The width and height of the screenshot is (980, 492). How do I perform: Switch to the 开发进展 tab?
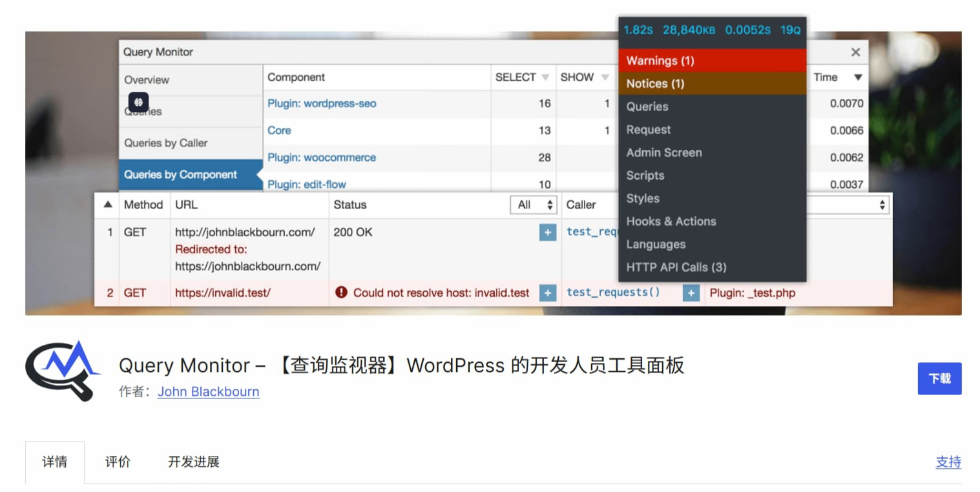pyautogui.click(x=194, y=462)
